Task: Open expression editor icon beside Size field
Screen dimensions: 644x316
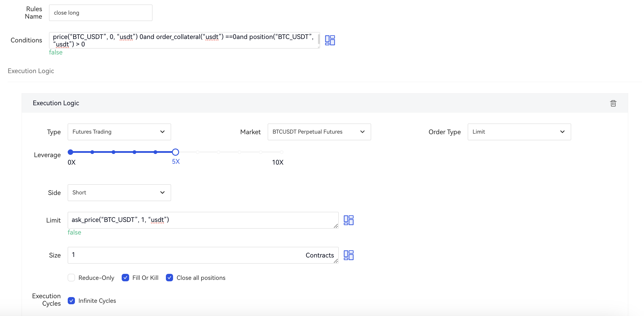Action: coord(348,255)
